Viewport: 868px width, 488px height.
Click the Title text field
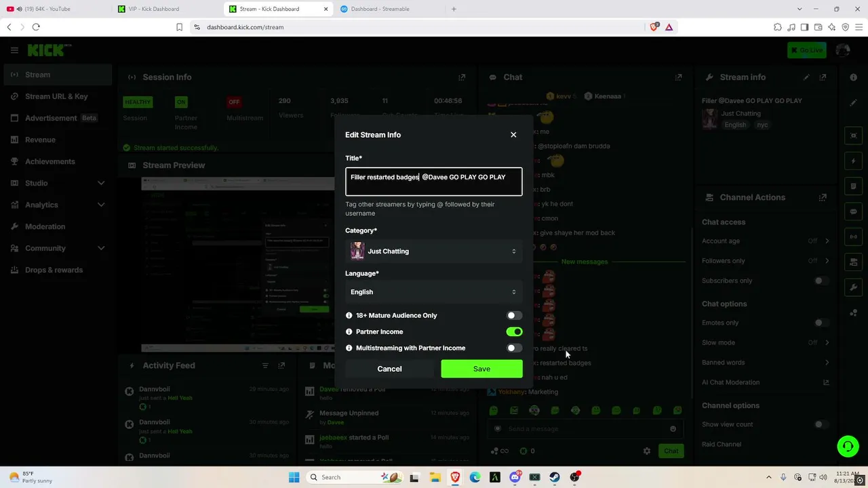point(434,182)
